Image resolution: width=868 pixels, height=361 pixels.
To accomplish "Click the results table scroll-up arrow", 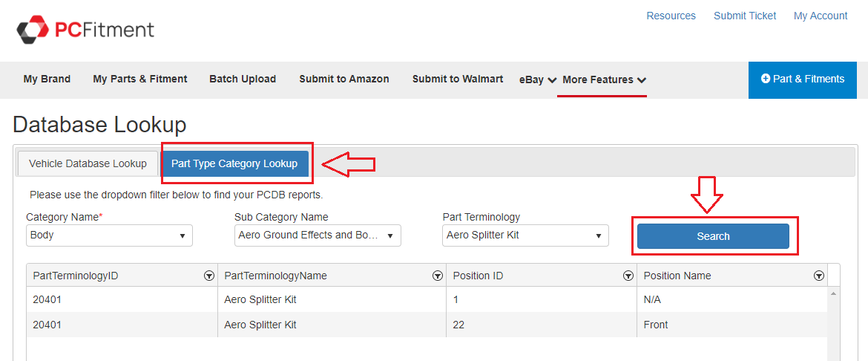I will click(833, 294).
